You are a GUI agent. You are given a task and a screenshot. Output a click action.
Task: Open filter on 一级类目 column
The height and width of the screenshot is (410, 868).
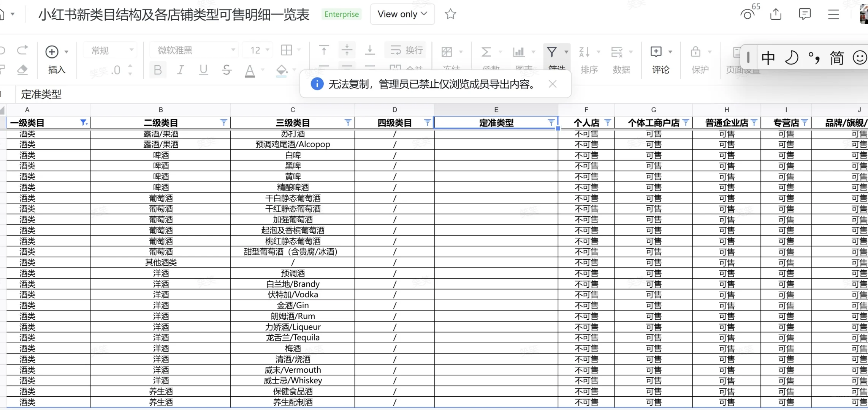point(84,122)
